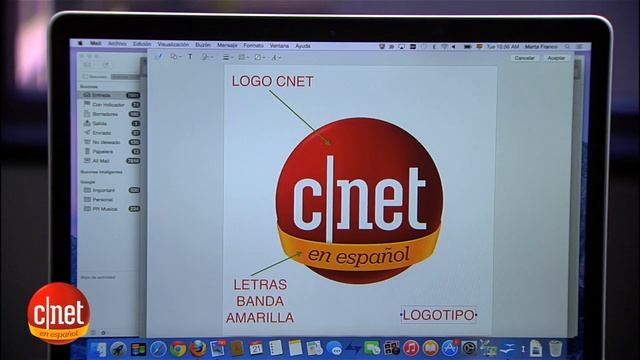The height and width of the screenshot is (360, 640).
Task: Open the Signature tool dropdown
Action: [207, 58]
